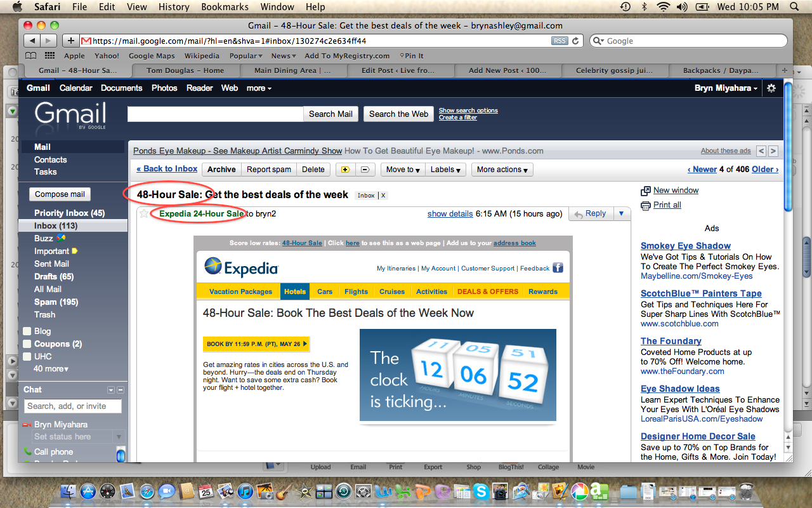Click the New window icon
Image resolution: width=812 pixels, height=508 pixels.
click(646, 190)
